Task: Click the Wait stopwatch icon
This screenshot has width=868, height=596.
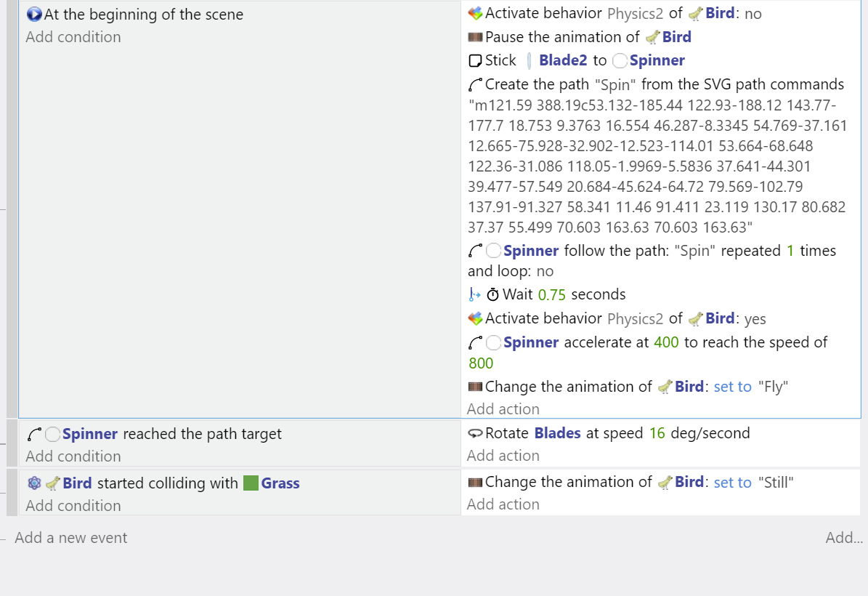Action: [x=493, y=294]
